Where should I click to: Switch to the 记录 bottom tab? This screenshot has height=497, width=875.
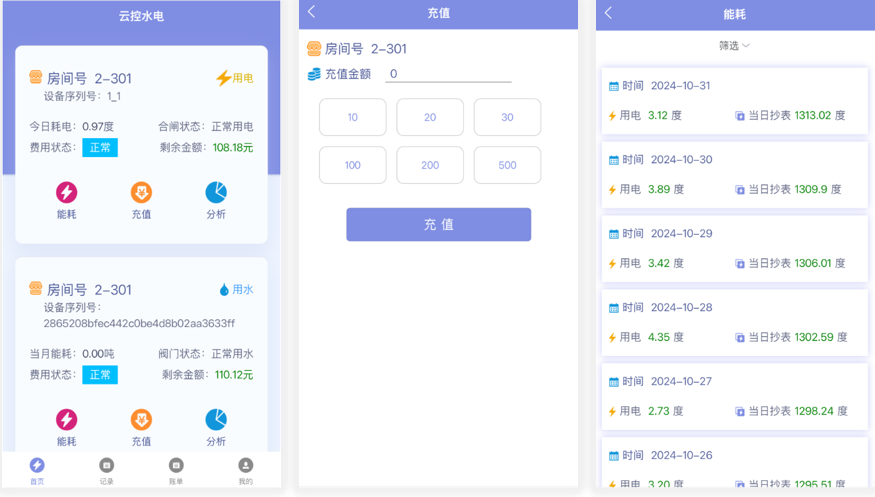point(107,470)
